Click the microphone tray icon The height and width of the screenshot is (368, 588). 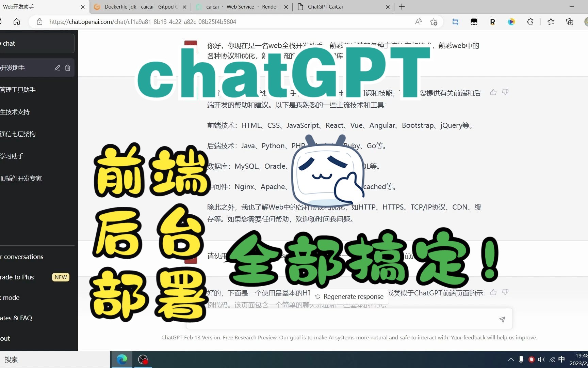(521, 359)
